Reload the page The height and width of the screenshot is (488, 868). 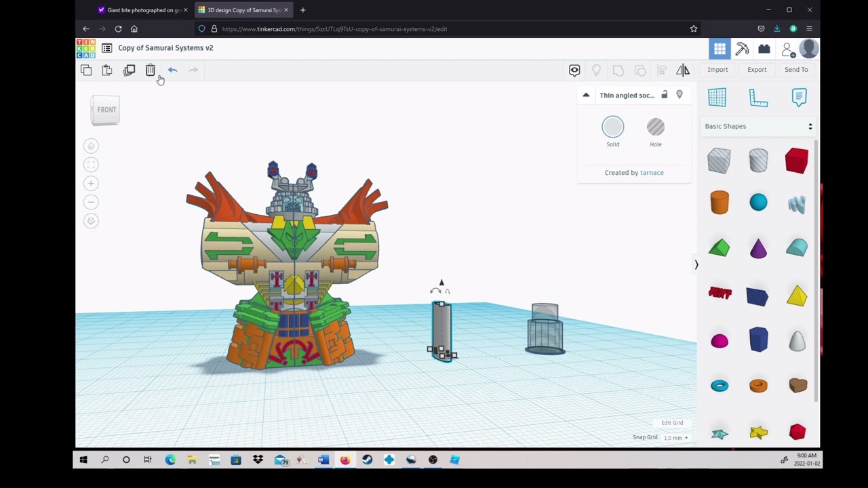coord(118,29)
